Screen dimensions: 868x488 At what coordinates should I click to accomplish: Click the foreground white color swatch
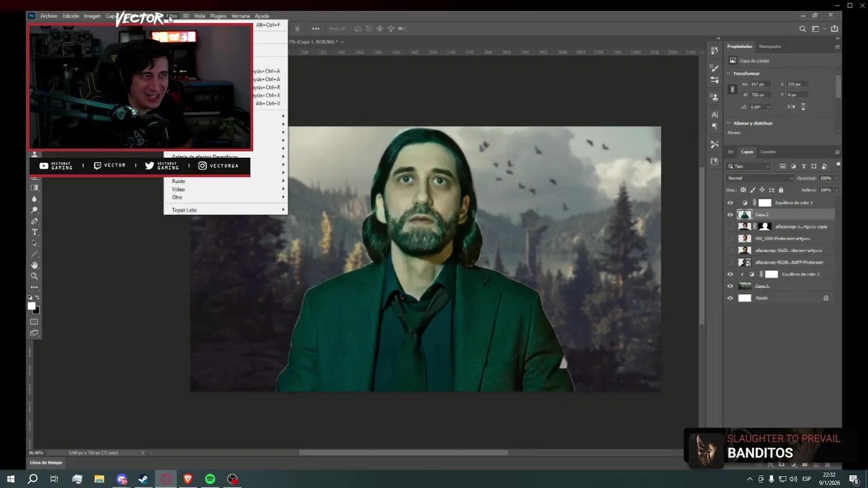click(31, 305)
